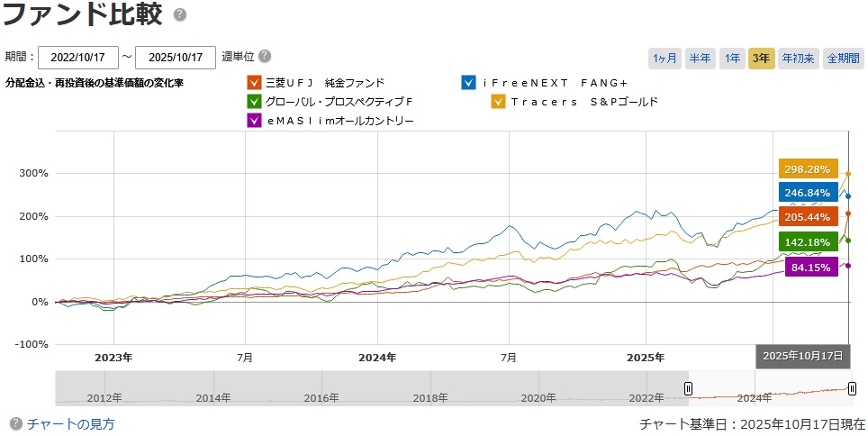Hide the グローバル・プロスペクティブF series
The height and width of the screenshot is (436, 868).
[x=253, y=102]
